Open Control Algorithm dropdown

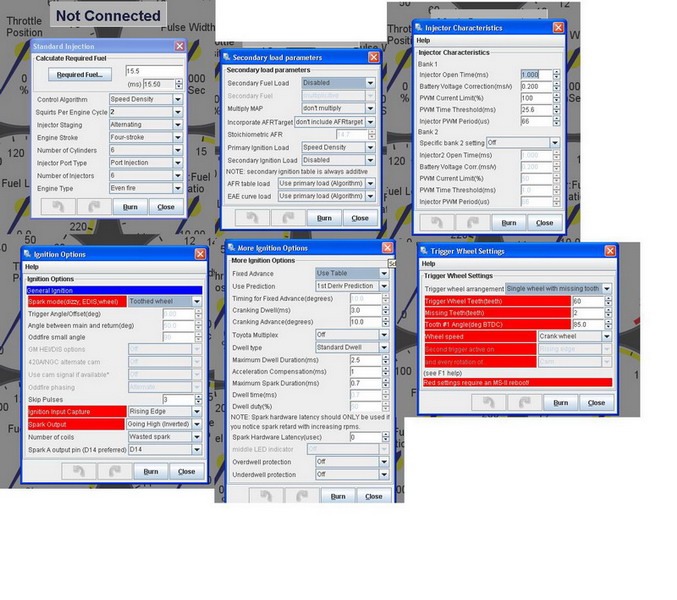point(178,99)
